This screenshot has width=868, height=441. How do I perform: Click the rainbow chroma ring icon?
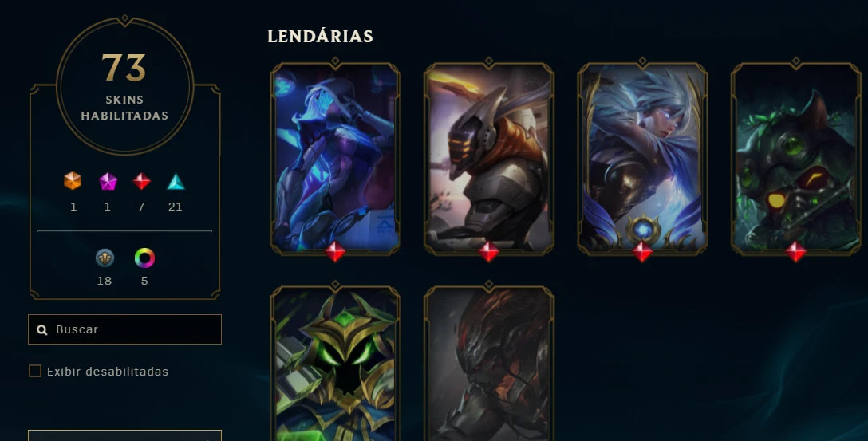coord(144,258)
